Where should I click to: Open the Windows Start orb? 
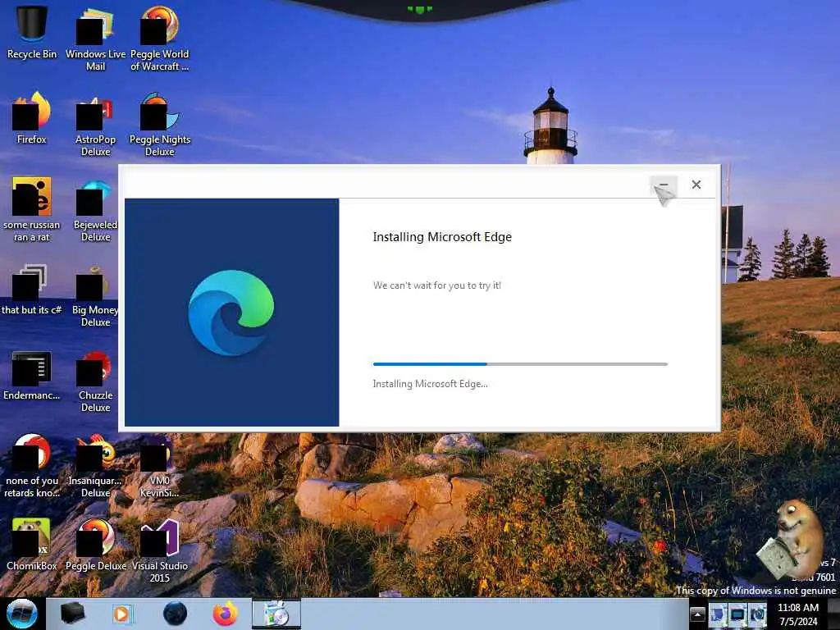tap(22, 614)
